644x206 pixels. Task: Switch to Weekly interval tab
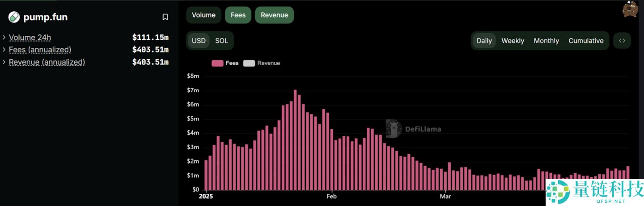pos(513,41)
